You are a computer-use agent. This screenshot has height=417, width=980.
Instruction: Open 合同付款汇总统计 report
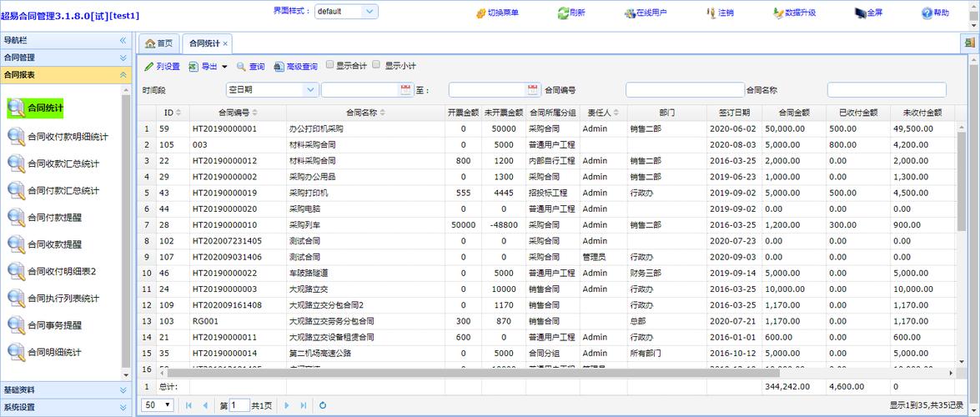(53, 191)
